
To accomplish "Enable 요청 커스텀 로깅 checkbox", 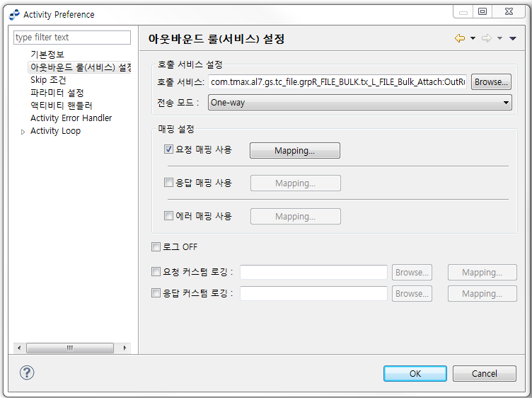I will 156,271.
